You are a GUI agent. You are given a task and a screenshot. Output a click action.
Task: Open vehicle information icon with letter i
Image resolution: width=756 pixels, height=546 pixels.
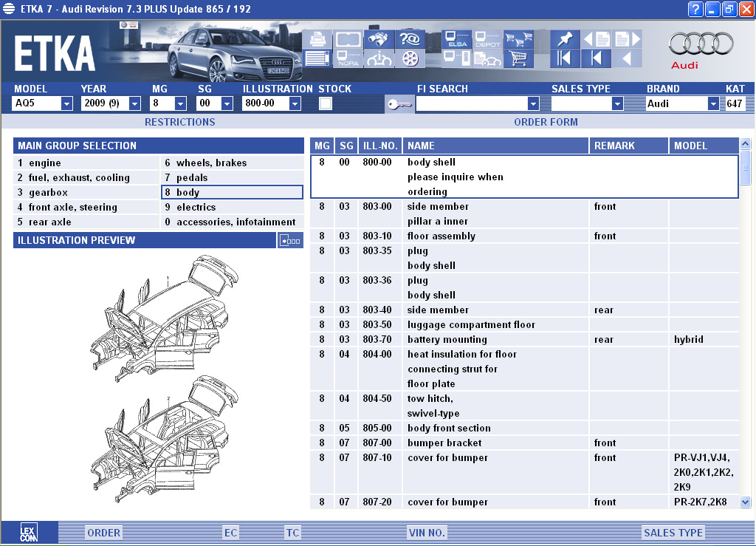[379, 59]
